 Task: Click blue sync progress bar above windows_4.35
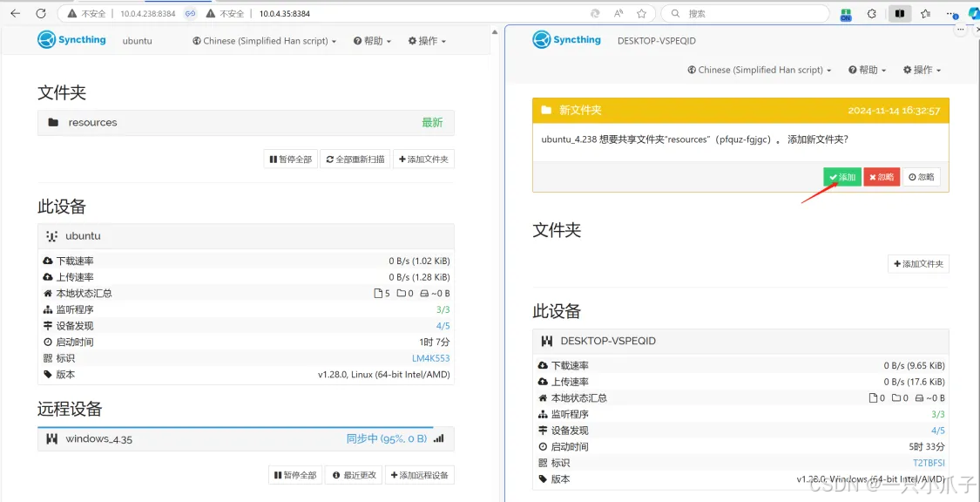(235, 428)
